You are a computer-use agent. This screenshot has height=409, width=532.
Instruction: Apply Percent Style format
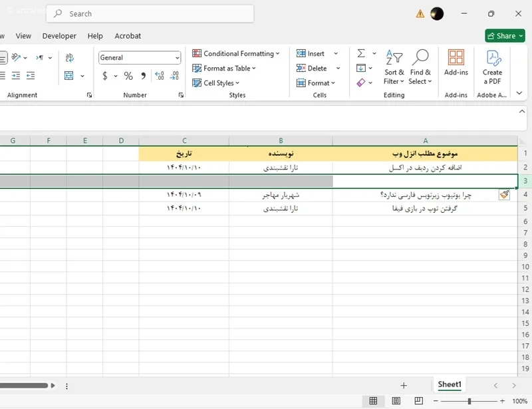click(x=128, y=76)
